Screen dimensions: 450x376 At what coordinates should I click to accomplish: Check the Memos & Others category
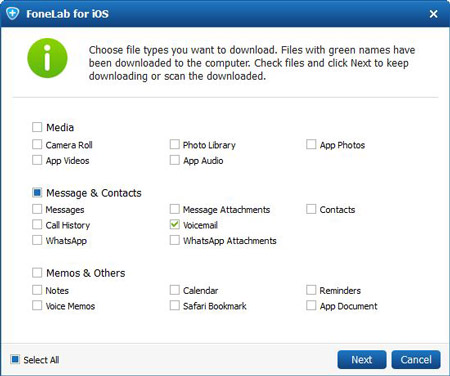(x=37, y=273)
